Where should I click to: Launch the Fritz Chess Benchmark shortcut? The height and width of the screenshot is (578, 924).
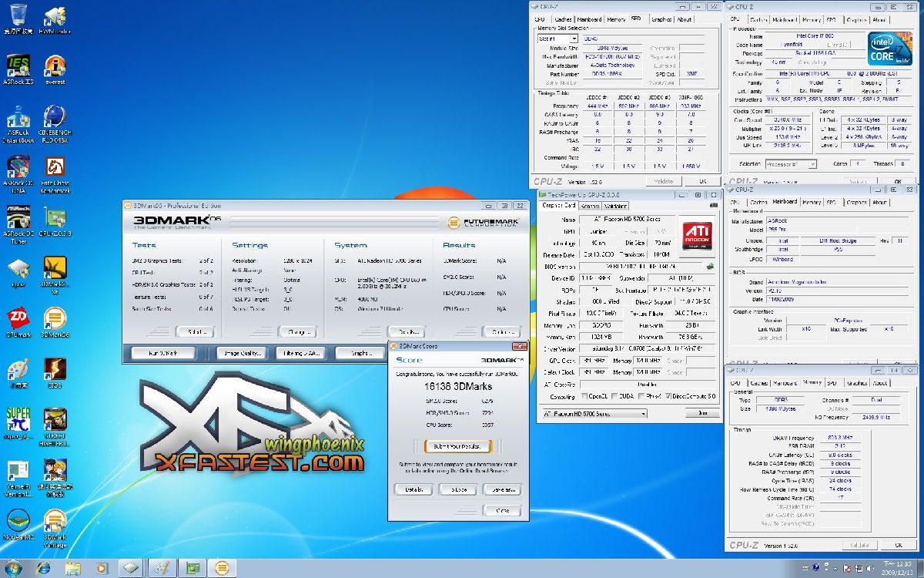pyautogui.click(x=55, y=173)
